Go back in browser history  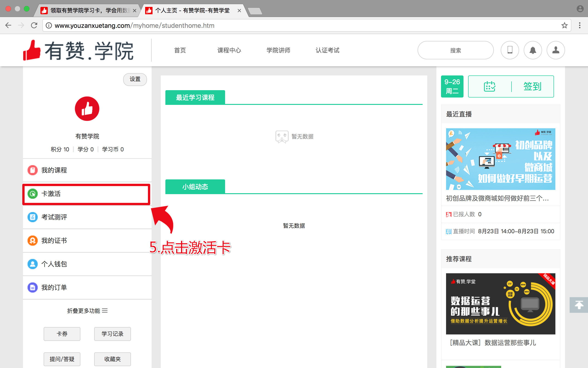(8, 25)
